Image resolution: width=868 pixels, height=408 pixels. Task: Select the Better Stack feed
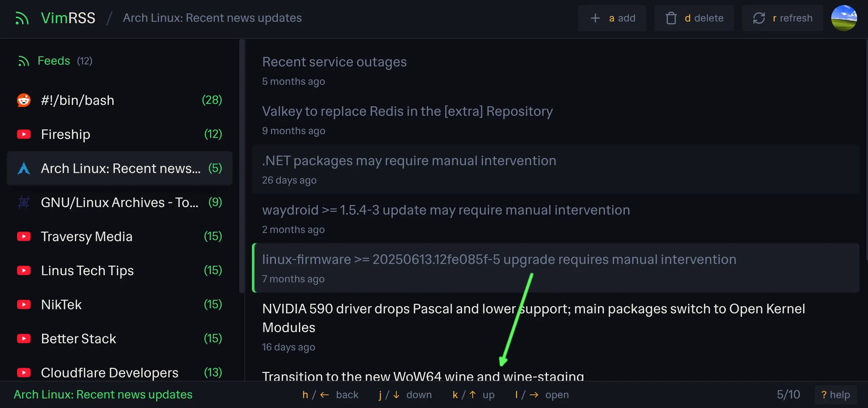pyautogui.click(x=78, y=339)
